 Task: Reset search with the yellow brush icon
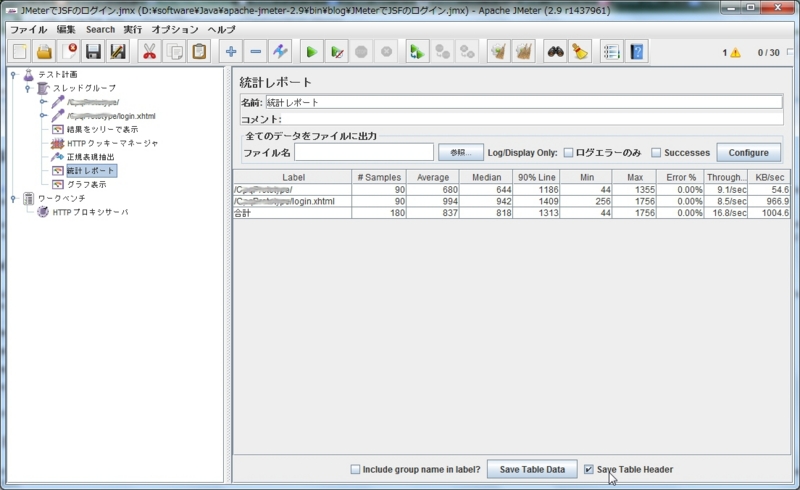click(580, 52)
